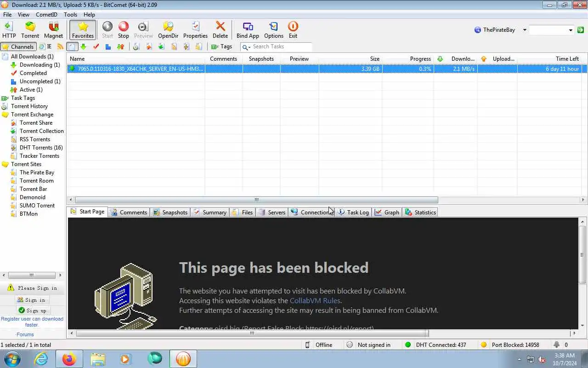Switch to the Files tab
Image resolution: width=588 pixels, height=368 pixels.
click(243, 212)
